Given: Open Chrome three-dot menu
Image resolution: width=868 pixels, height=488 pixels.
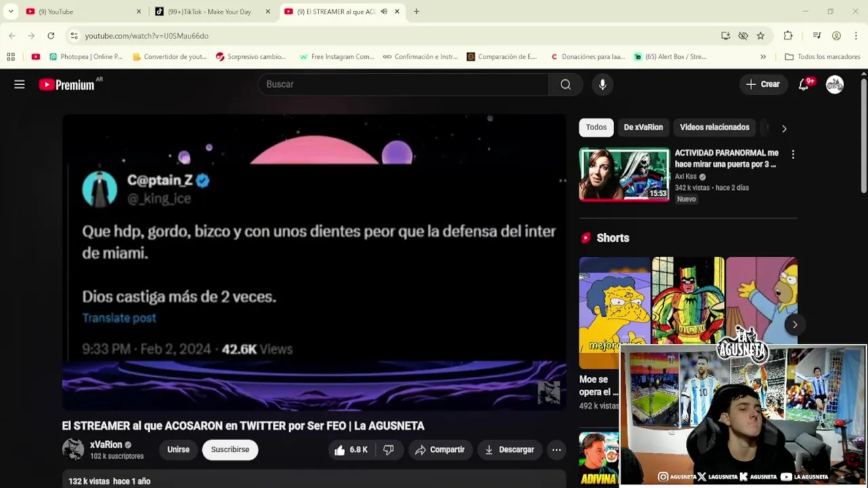Looking at the screenshot, I should point(856,36).
